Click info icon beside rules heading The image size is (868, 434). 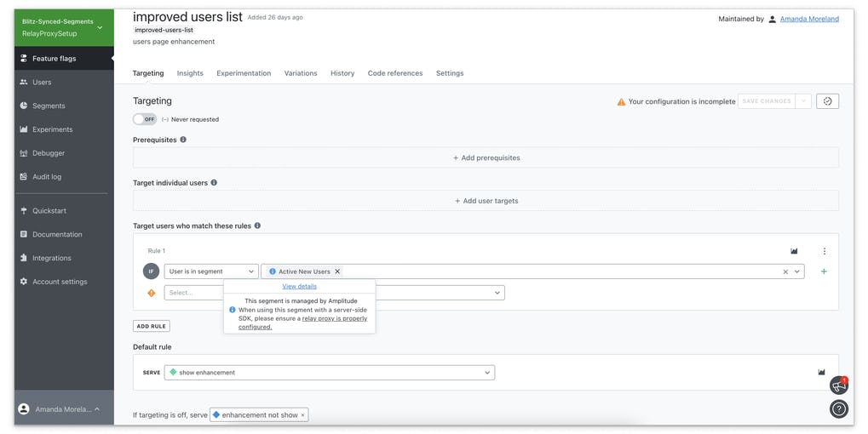(x=257, y=226)
